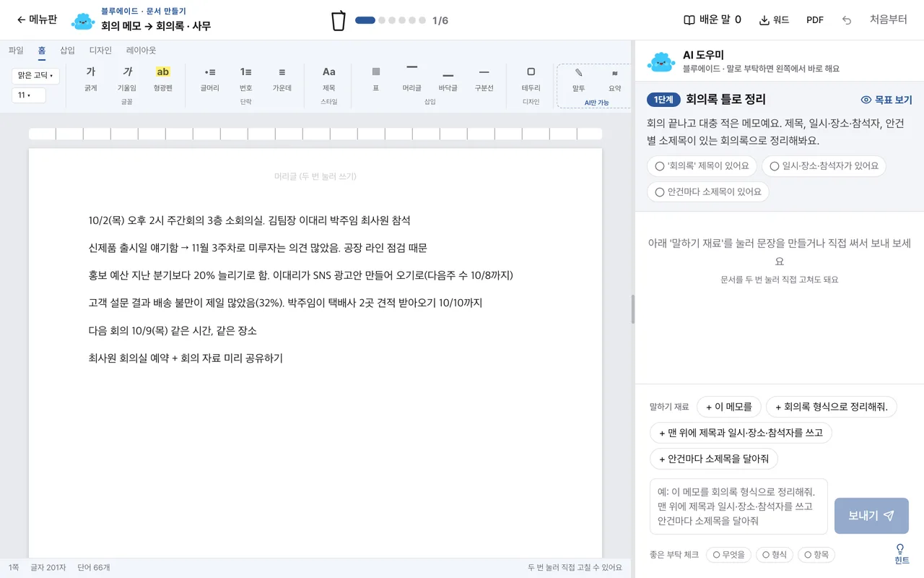Show the goal with 목표 보기
Image resolution: width=924 pixels, height=578 pixels.
coord(886,100)
